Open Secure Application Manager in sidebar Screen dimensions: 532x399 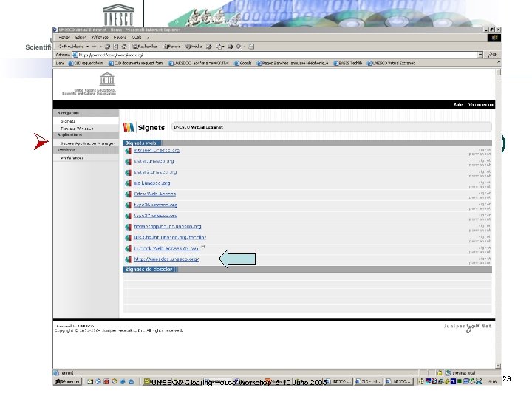click(87, 143)
